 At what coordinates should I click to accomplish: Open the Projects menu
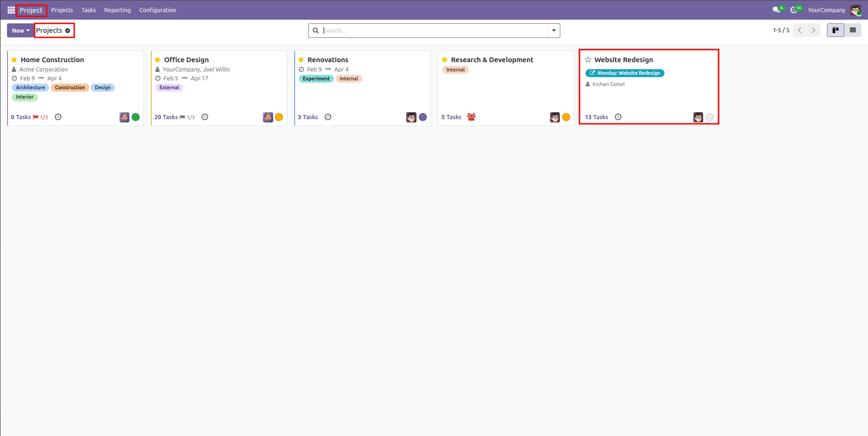coord(62,10)
